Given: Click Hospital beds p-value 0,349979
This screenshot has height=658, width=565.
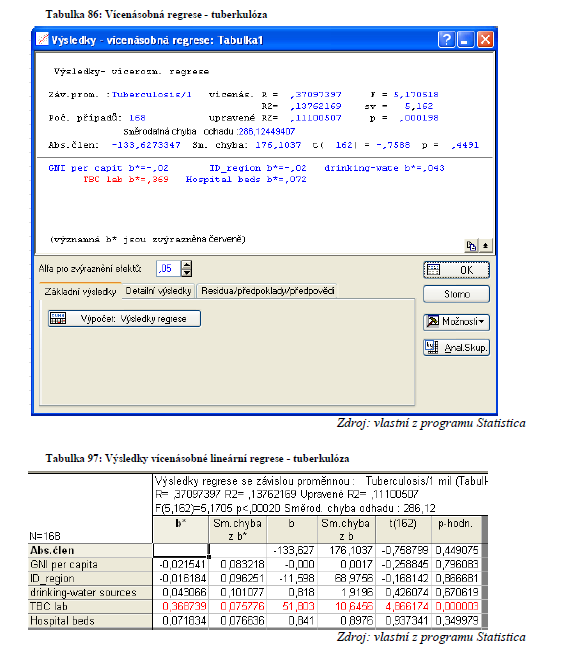Looking at the screenshot, I should (456, 621).
